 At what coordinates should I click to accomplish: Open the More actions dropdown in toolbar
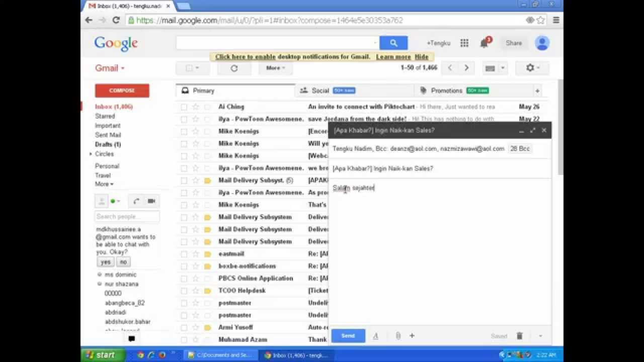pyautogui.click(x=275, y=68)
